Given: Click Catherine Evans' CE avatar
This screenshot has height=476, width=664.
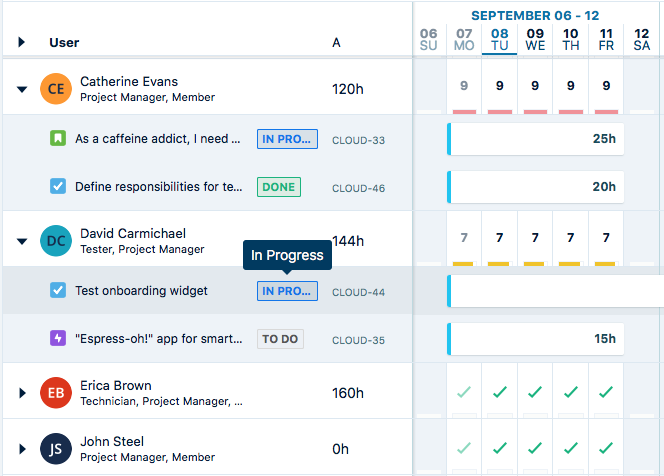Looking at the screenshot, I should (x=56, y=89).
